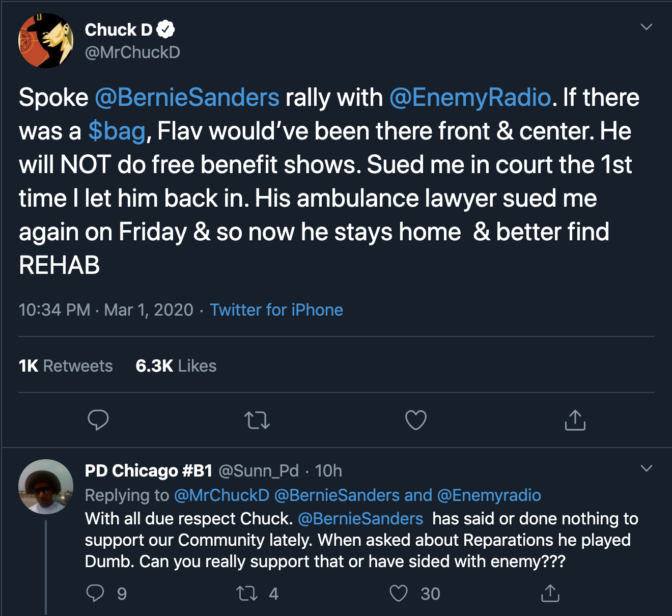The image size is (672, 616).
Task: Retweet PD Chicago's reply
Action: [x=247, y=593]
